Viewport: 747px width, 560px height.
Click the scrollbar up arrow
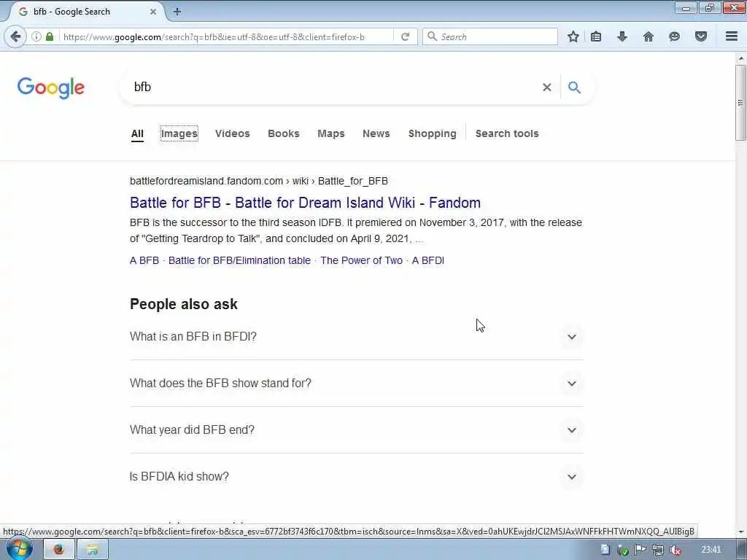[740, 58]
